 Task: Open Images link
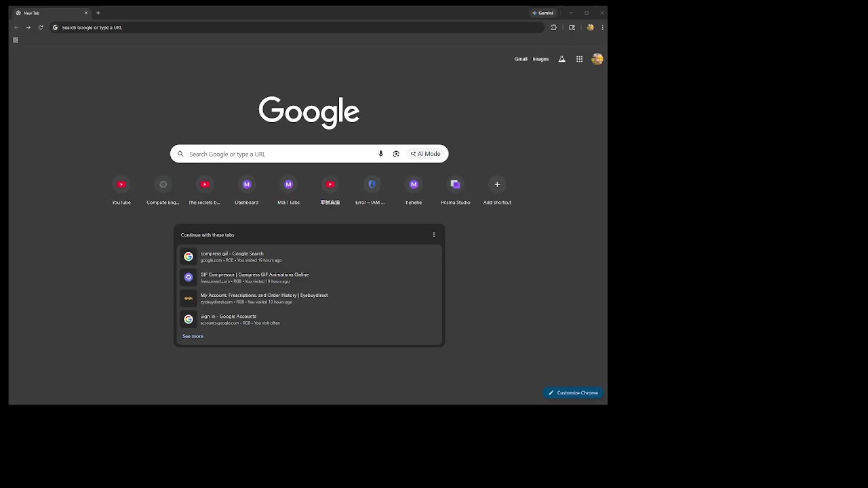540,59
